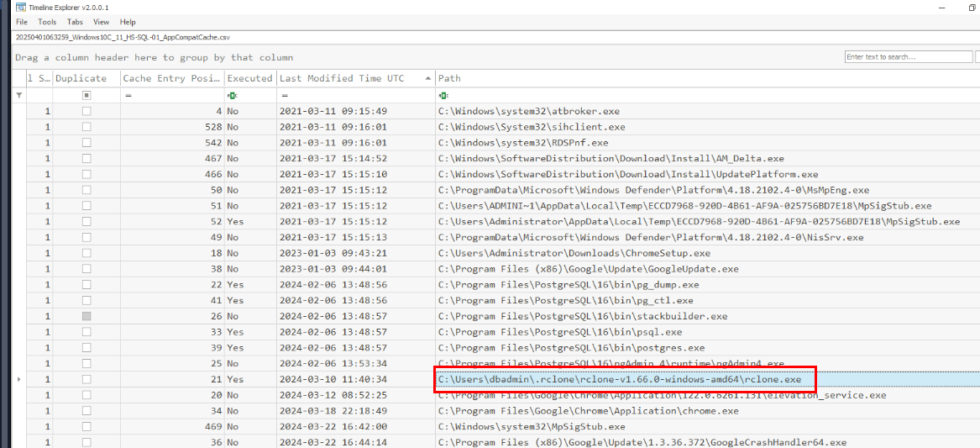Sort by the Executed column header

click(249, 78)
